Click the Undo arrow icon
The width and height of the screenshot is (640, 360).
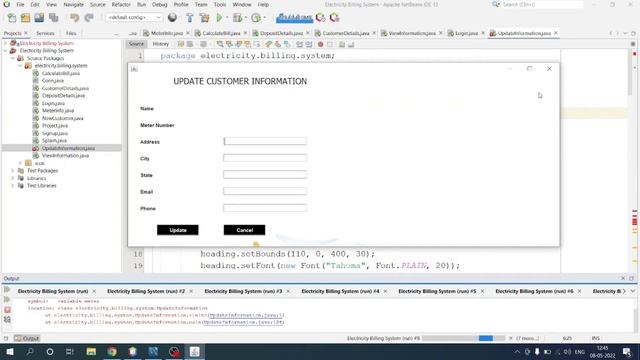74,18
